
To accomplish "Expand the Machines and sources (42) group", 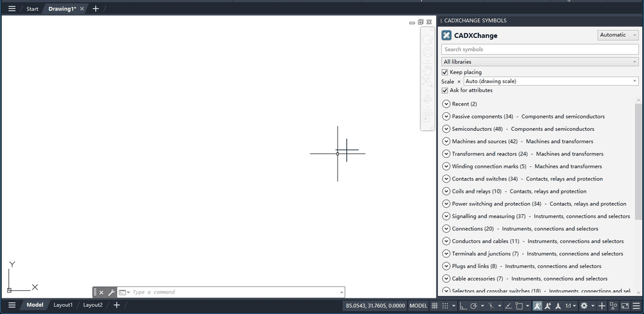I will coord(446,141).
